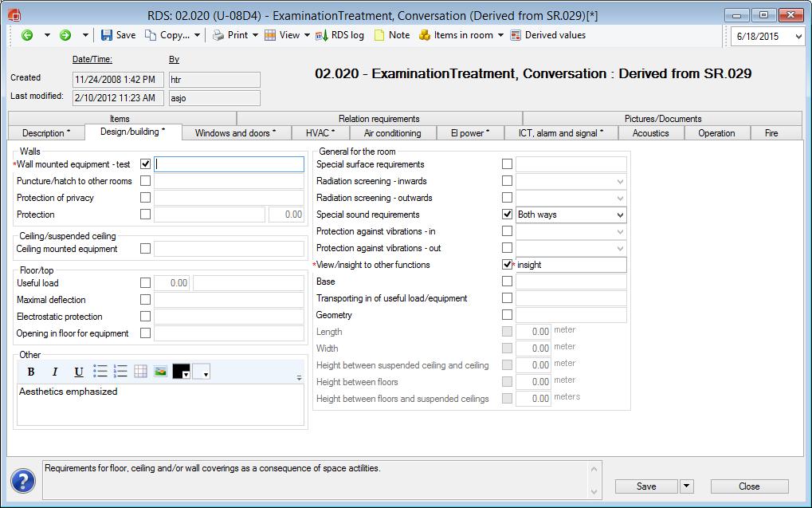812x508 pixels.
Task: Uncheck Wall mounted equipment - test checkbox
Action: [145, 164]
